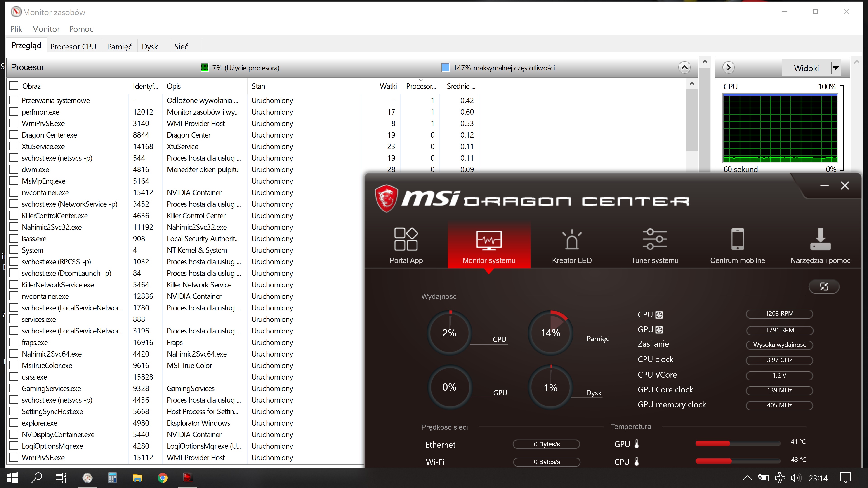Collapse the Procesor section
Image resolution: width=868 pixels, height=488 pixels.
coord(684,67)
